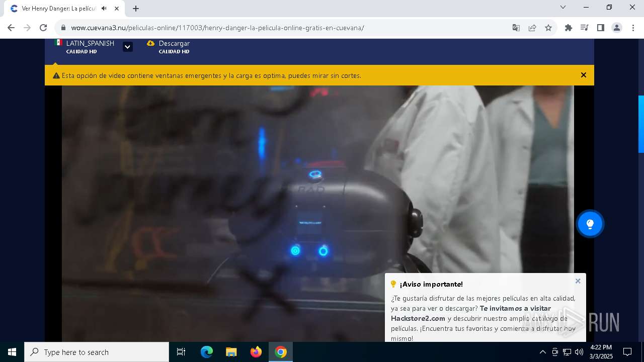Toggle the blue lightbulb button

(x=590, y=224)
